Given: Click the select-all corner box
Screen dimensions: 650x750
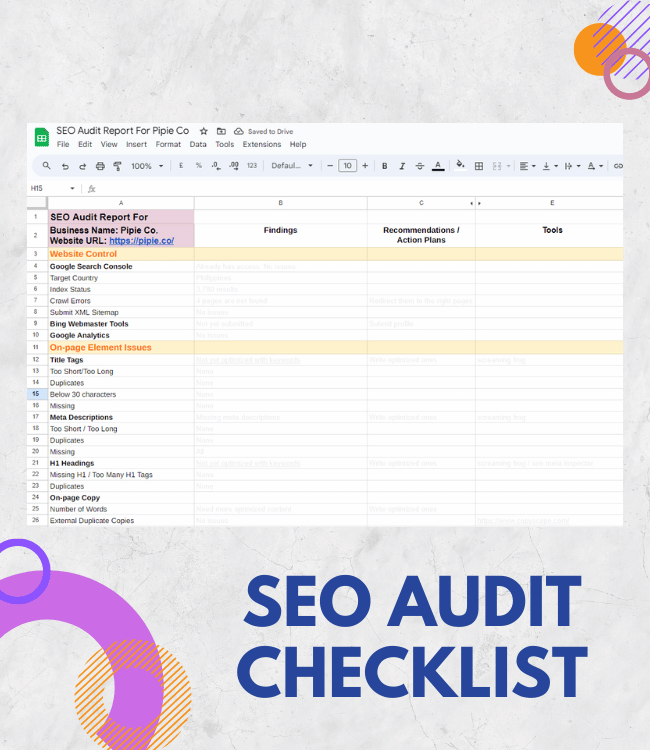Looking at the screenshot, I should pos(37,203).
